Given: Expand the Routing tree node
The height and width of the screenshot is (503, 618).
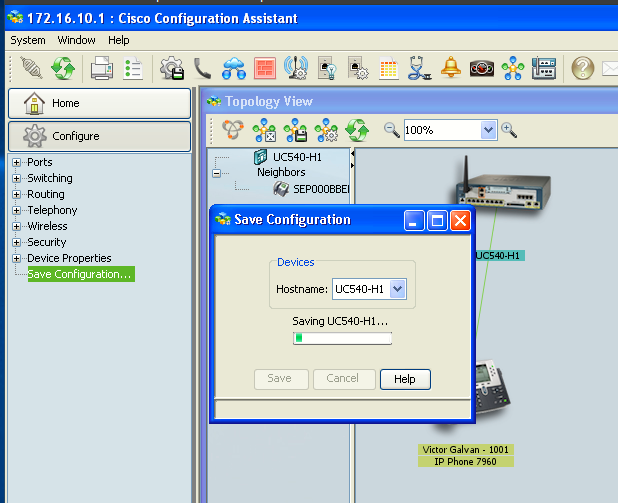Looking at the screenshot, I should tap(17, 194).
